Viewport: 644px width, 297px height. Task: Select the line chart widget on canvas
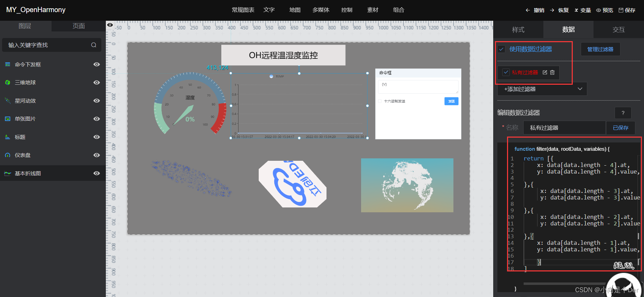[x=299, y=105]
